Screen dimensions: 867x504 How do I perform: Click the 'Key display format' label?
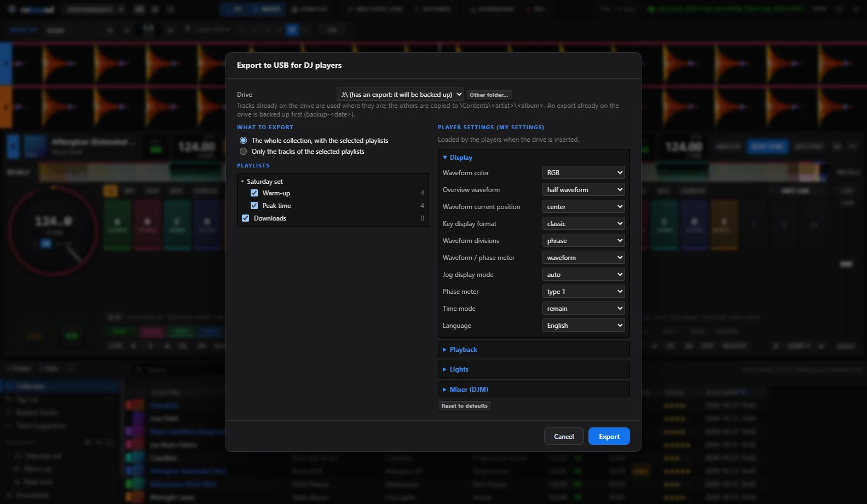pyautogui.click(x=470, y=224)
